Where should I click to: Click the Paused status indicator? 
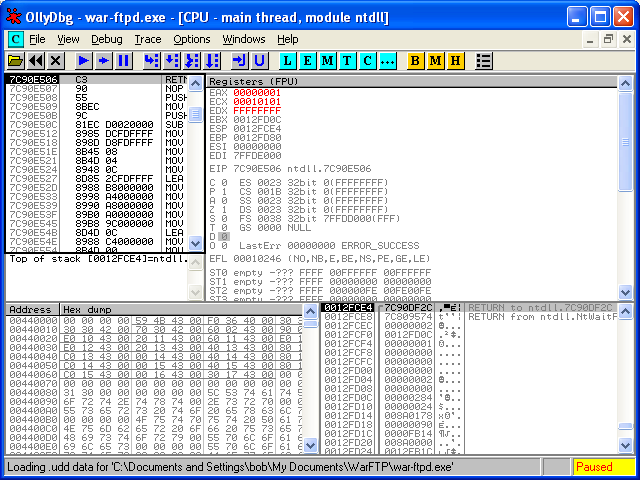pos(604,467)
